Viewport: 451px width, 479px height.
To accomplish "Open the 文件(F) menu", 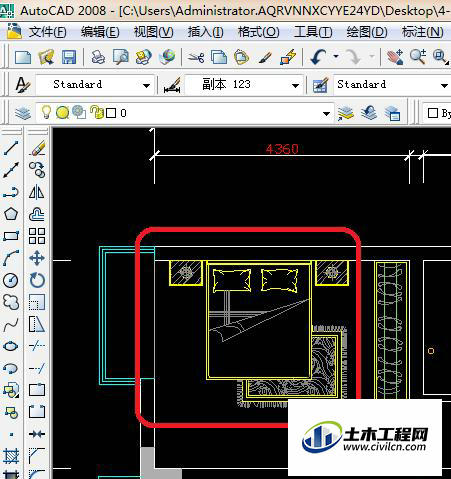I will click(x=47, y=32).
